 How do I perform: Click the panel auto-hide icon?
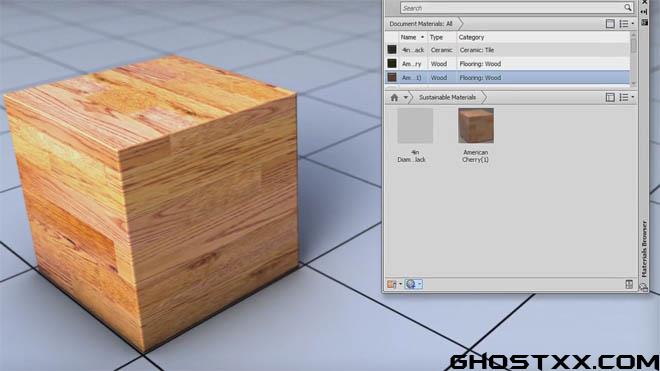tap(644, 12)
